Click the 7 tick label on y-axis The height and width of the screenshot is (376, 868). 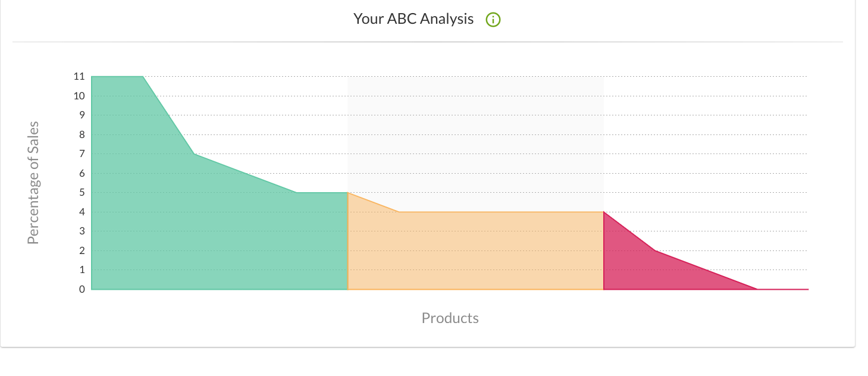pyautogui.click(x=82, y=153)
